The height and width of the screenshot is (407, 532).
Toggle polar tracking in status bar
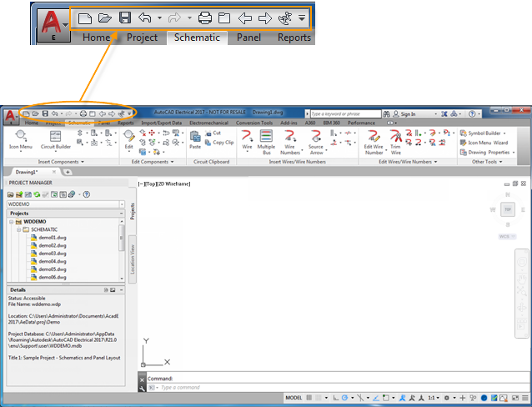click(x=344, y=398)
